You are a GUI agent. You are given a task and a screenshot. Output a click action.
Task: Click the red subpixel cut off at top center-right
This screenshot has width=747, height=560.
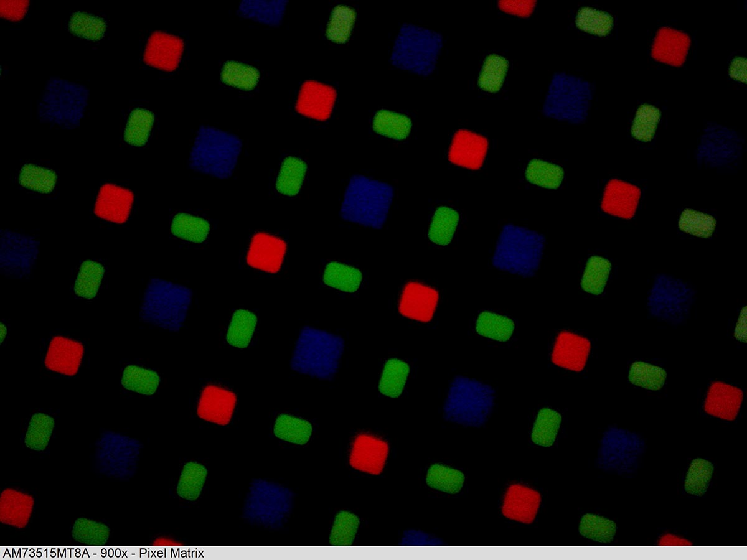click(517, 6)
